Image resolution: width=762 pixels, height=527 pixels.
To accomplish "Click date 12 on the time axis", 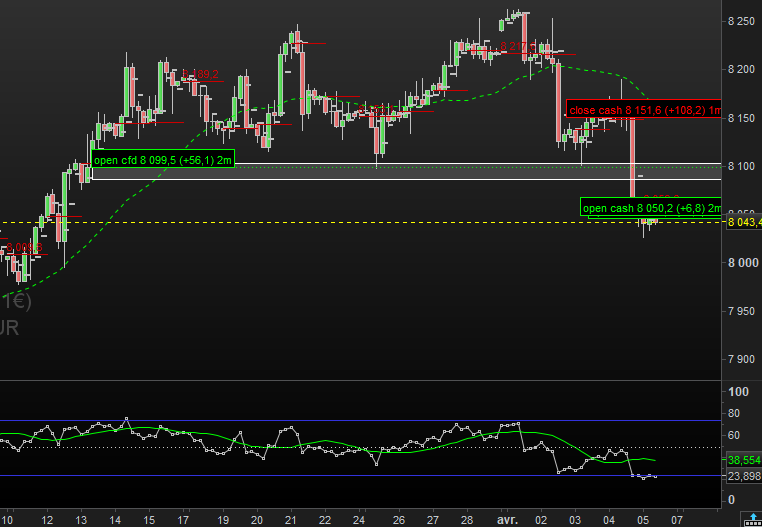I will point(47,520).
